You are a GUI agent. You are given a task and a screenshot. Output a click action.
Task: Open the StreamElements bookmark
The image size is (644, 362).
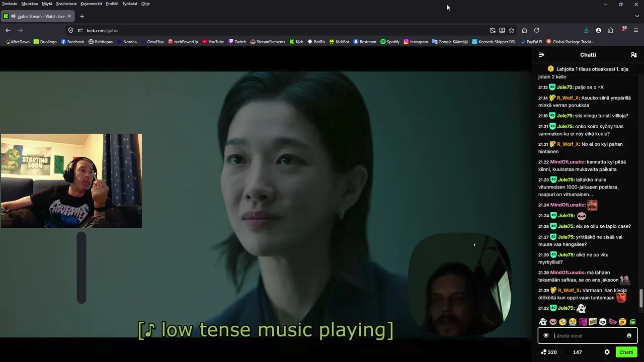tap(268, 42)
